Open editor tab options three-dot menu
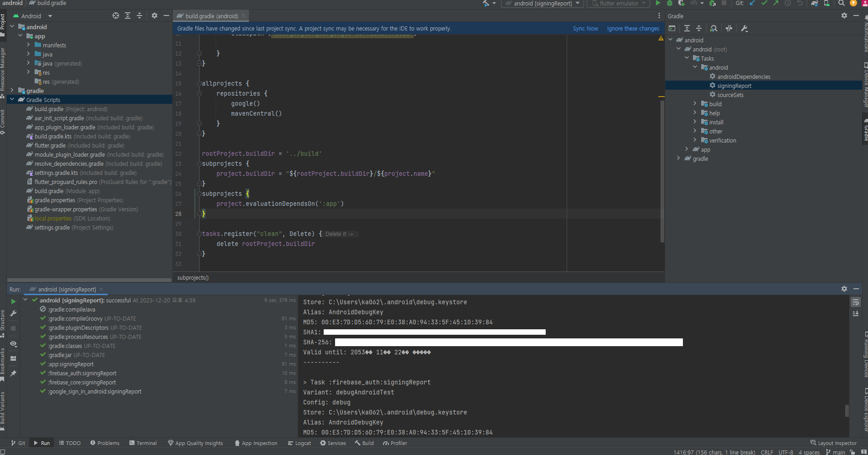 (x=659, y=15)
